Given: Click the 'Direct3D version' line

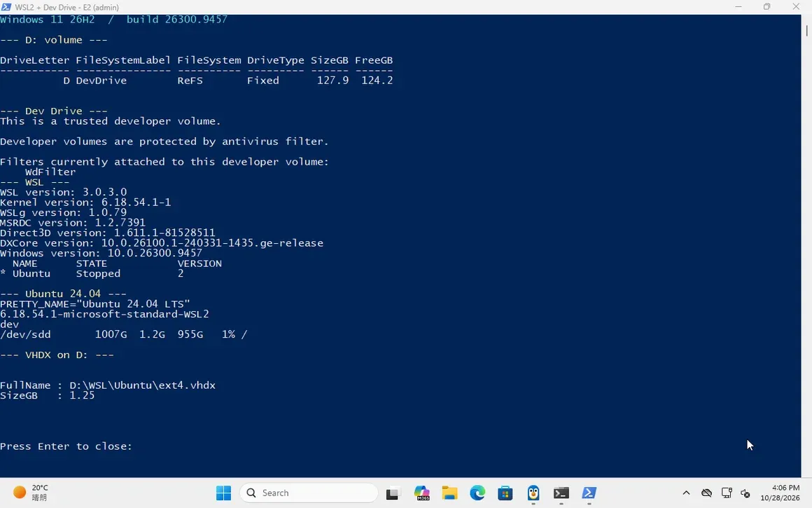Looking at the screenshot, I should pyautogui.click(x=108, y=233).
